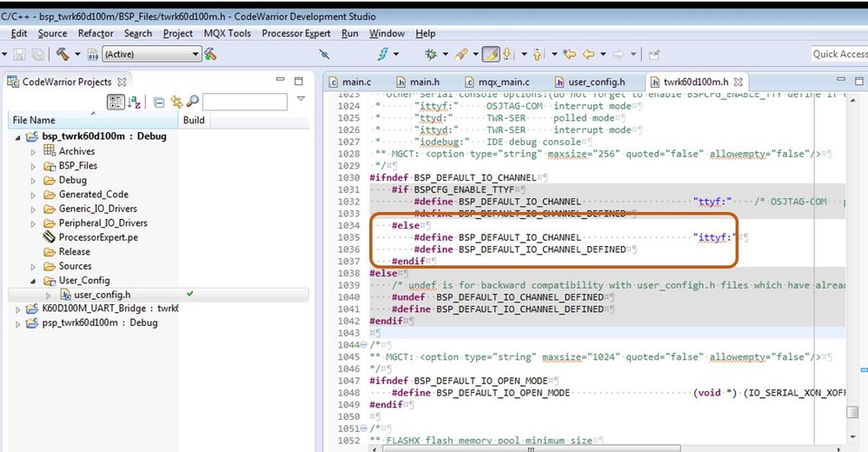Expand the Generated_Code folder
868x452 pixels.
tap(33, 195)
